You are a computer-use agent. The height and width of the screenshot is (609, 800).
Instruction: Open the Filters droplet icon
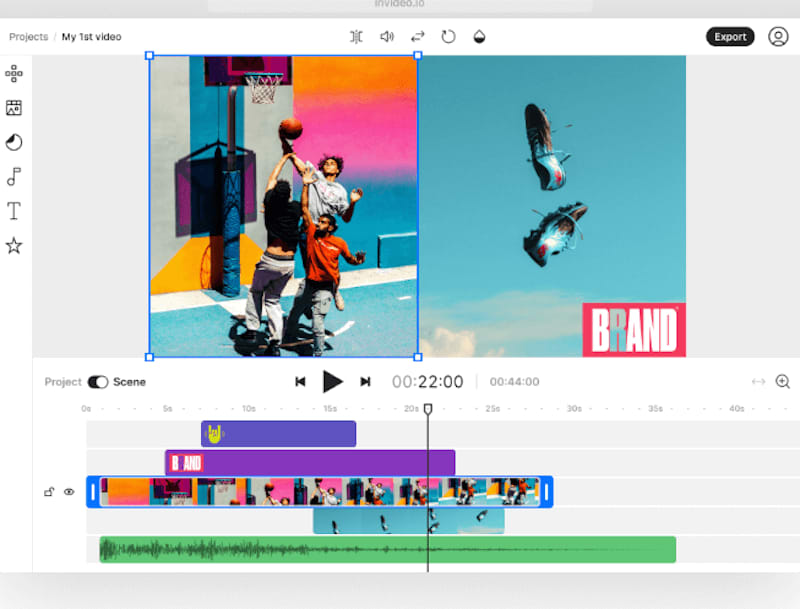(x=479, y=36)
